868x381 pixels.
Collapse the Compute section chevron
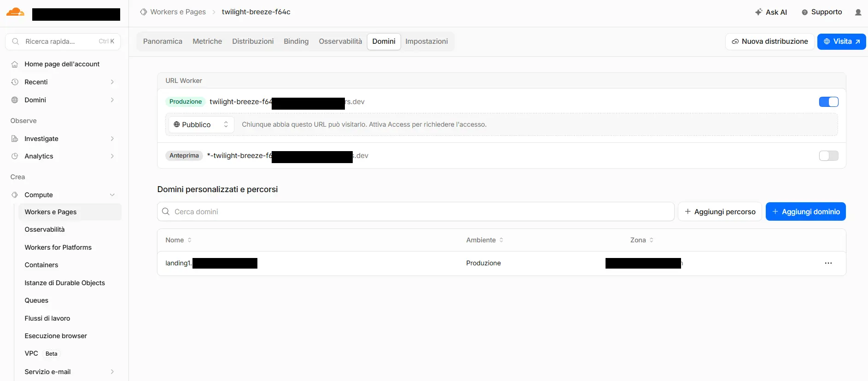[112, 195]
